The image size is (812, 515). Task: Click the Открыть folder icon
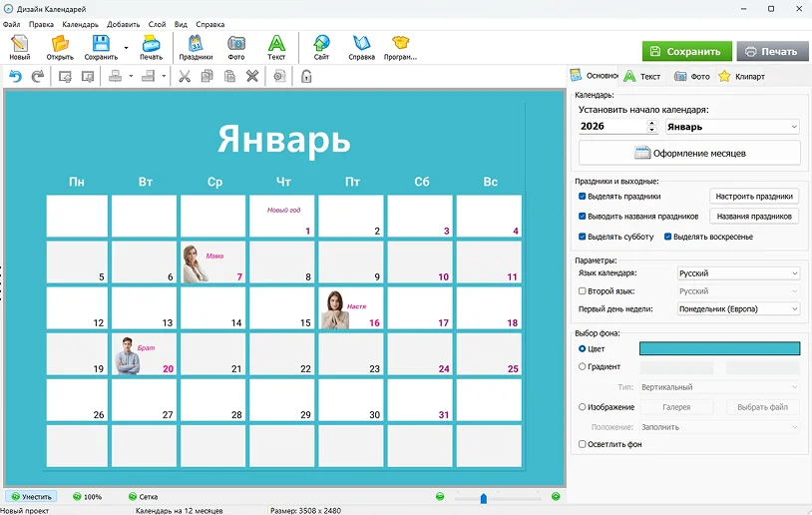[60, 46]
